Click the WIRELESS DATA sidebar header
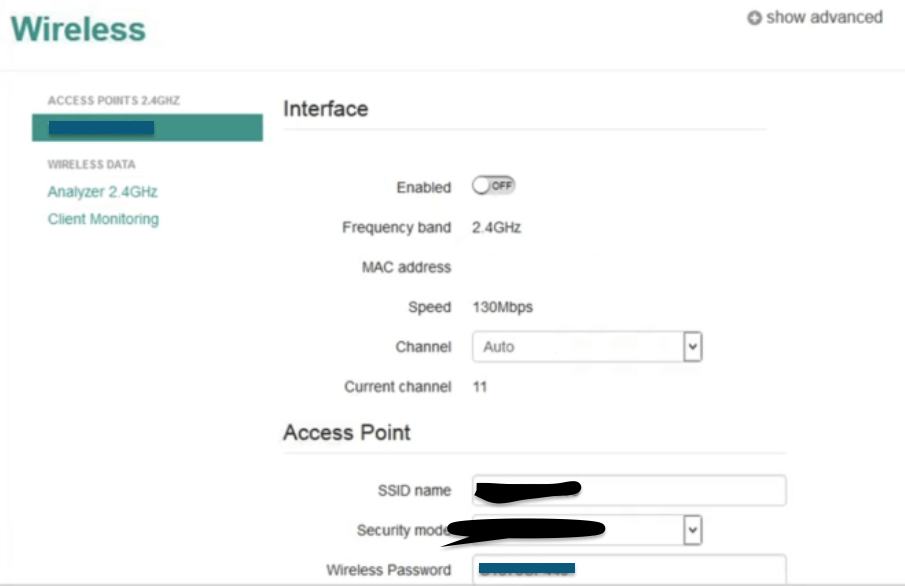The width and height of the screenshot is (905, 586). tap(91, 165)
